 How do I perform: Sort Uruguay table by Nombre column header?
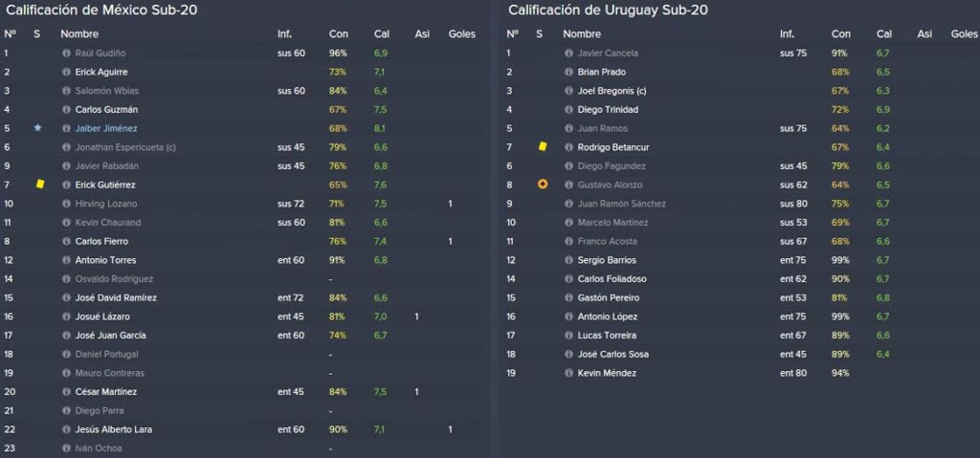[x=582, y=34]
